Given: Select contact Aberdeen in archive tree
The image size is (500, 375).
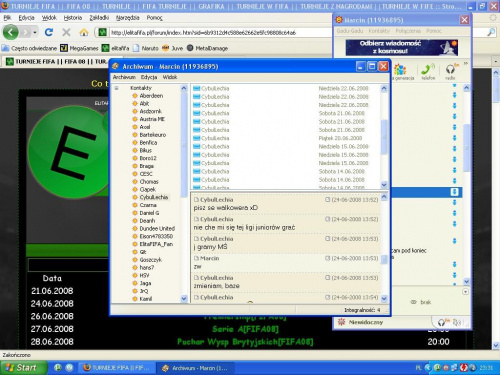Looking at the screenshot, I should pyautogui.click(x=151, y=96).
